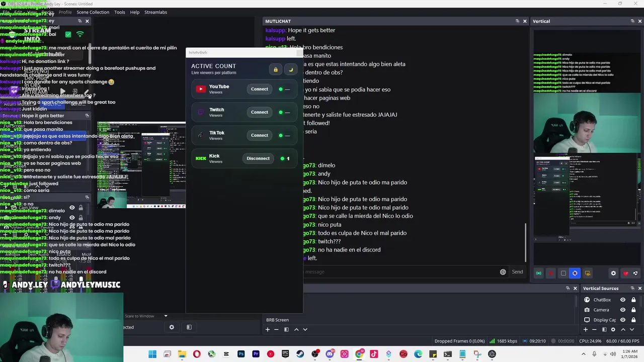The height and width of the screenshot is (362, 644).
Task: Remove scene with minus under BRB Screen
Action: tap(276, 329)
